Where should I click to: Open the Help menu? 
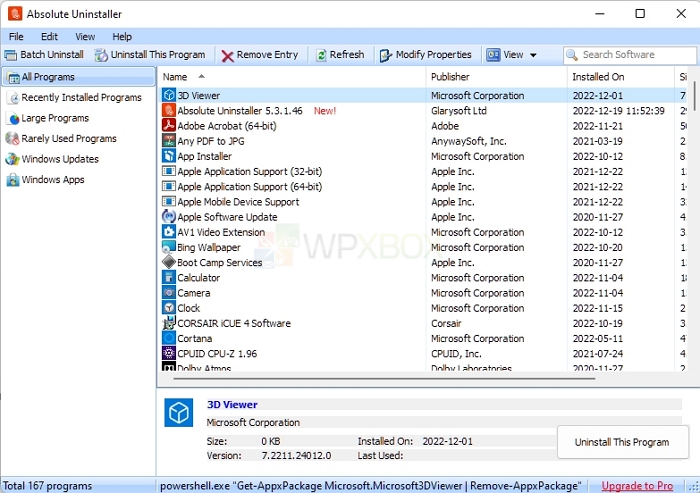pyautogui.click(x=122, y=37)
